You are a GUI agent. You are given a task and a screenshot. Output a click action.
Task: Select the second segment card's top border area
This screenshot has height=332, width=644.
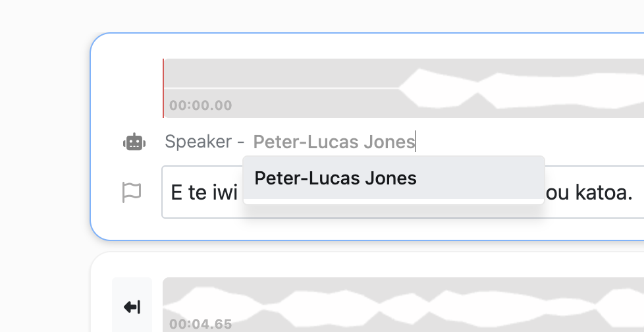point(369,253)
